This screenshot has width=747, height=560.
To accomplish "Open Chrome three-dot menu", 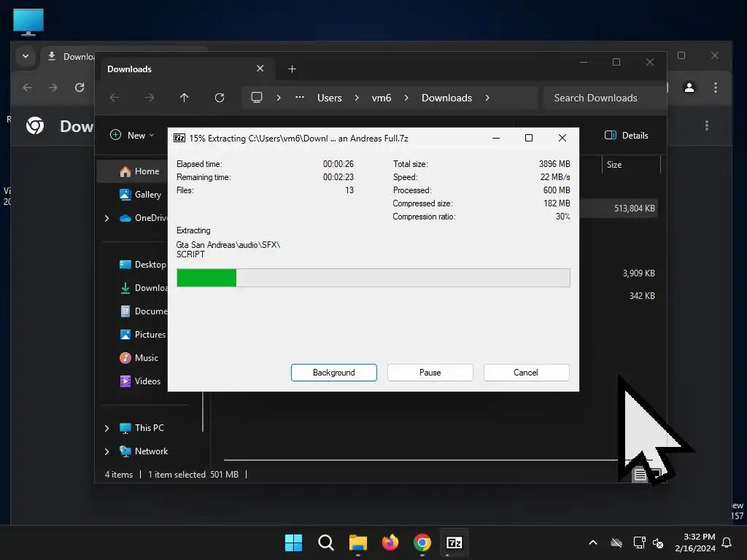I will pos(715,87).
